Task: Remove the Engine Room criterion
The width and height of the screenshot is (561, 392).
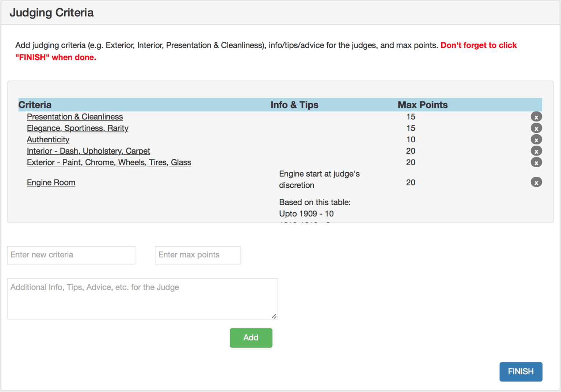Action: pos(536,182)
